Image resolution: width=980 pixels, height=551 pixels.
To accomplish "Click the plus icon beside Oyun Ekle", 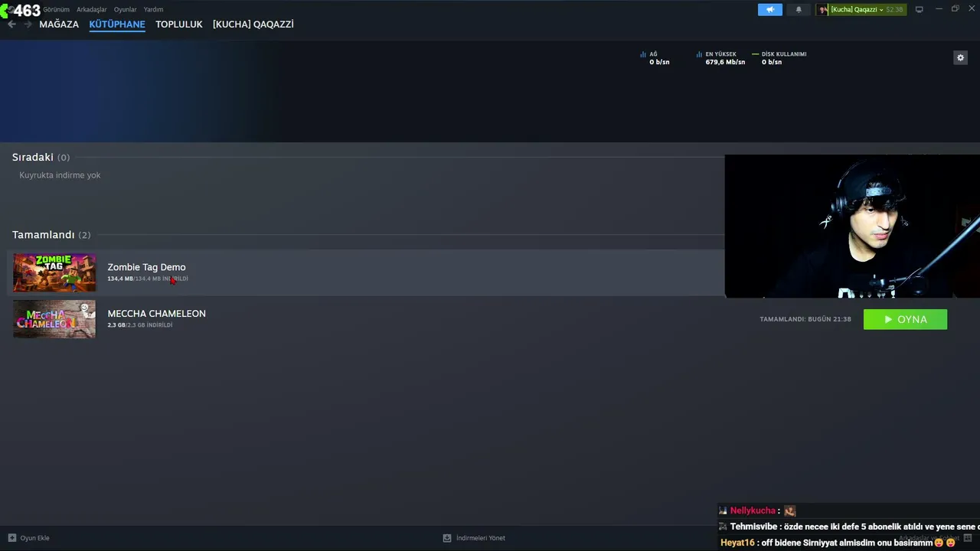I will [x=11, y=538].
